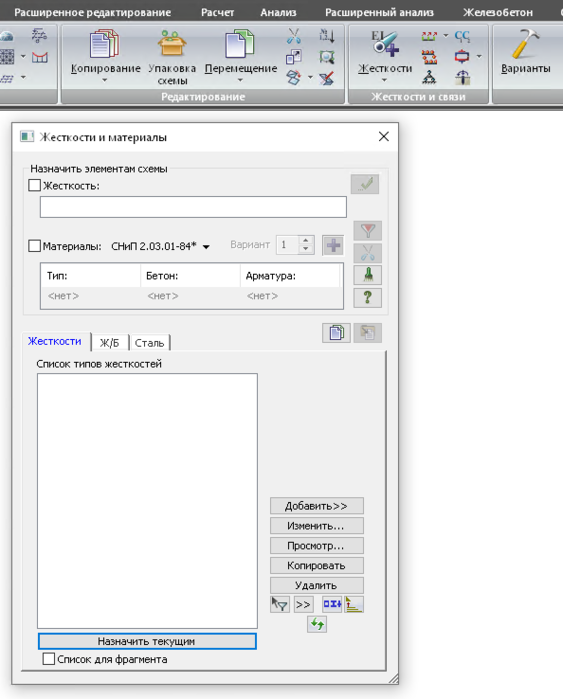Click the blue cross-section numbering icon

click(332, 604)
